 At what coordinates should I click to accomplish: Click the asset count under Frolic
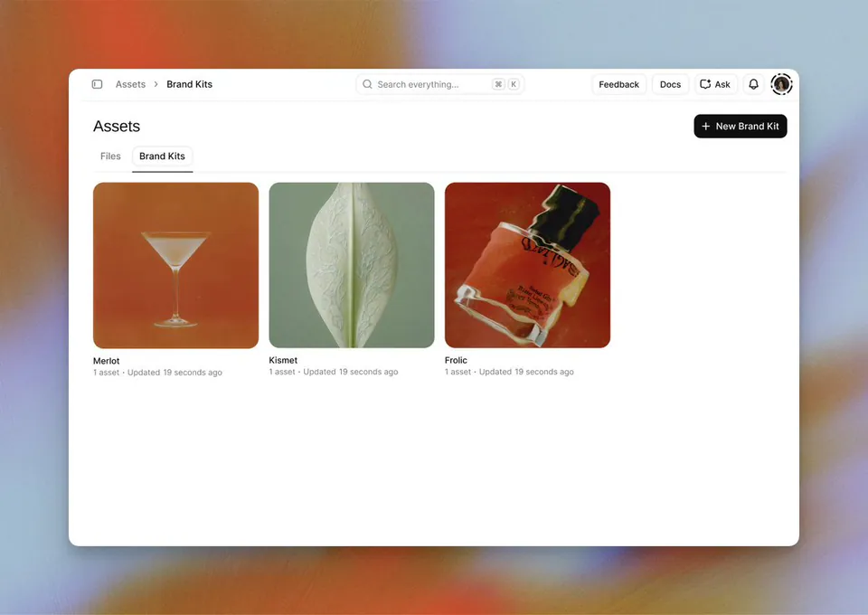[458, 372]
